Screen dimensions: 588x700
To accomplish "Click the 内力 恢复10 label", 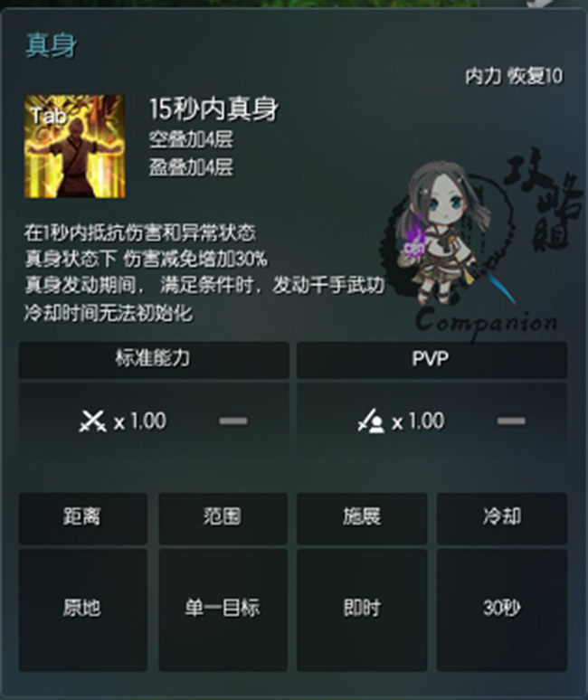I will [515, 76].
